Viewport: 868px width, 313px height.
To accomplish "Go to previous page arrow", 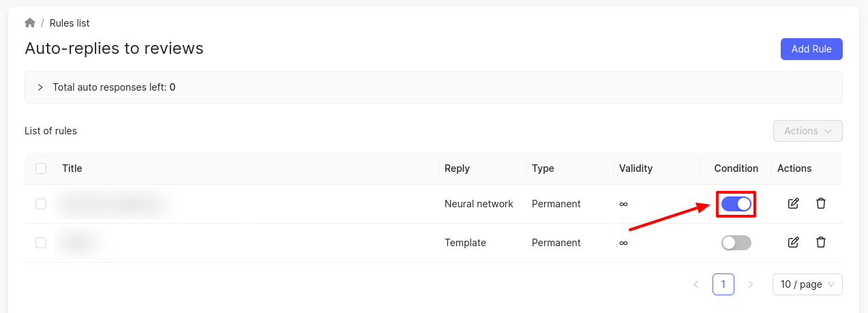I will 696,284.
